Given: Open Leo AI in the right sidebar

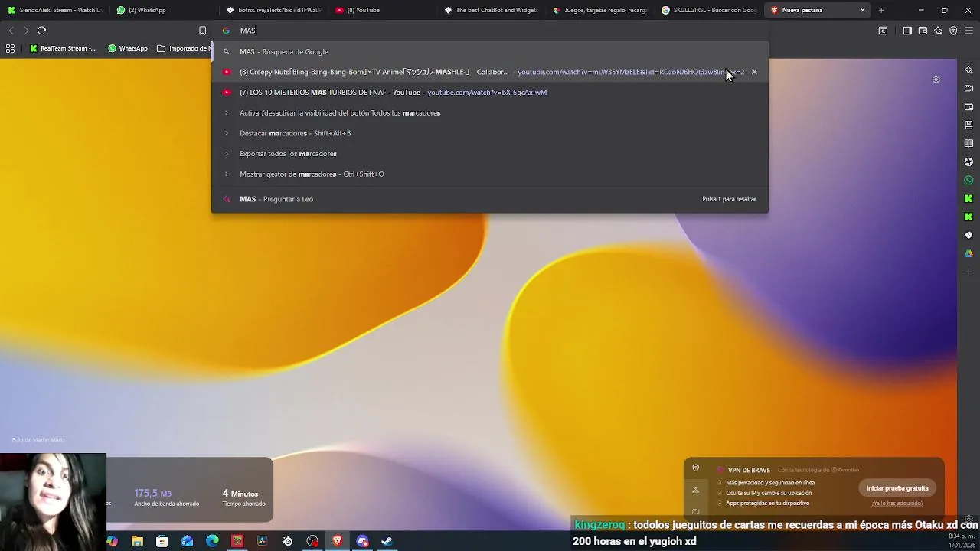Looking at the screenshot, I should (969, 70).
